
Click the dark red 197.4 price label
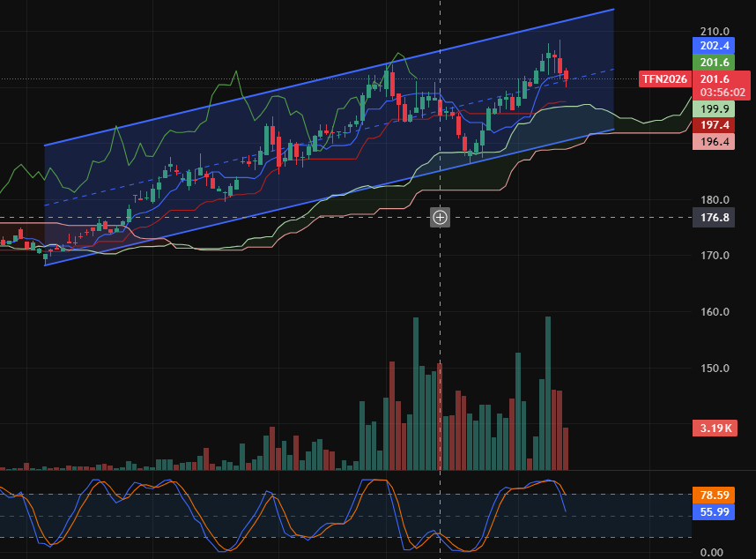pyautogui.click(x=713, y=125)
